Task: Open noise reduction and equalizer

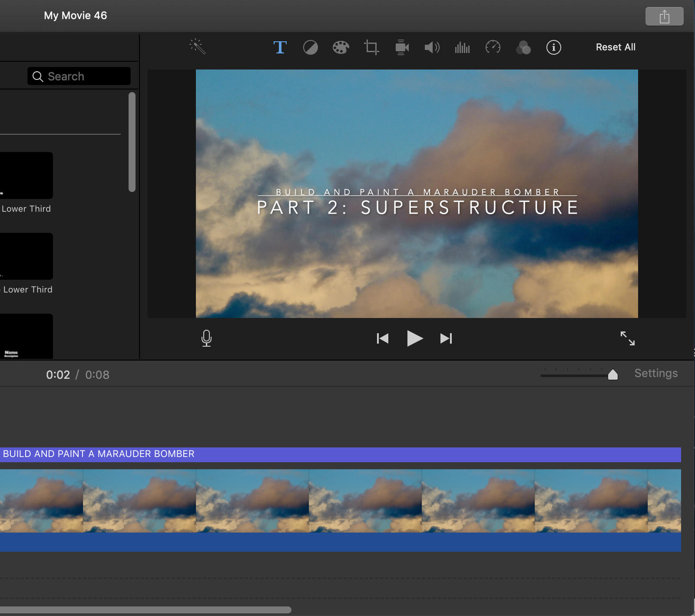Action: tap(462, 47)
